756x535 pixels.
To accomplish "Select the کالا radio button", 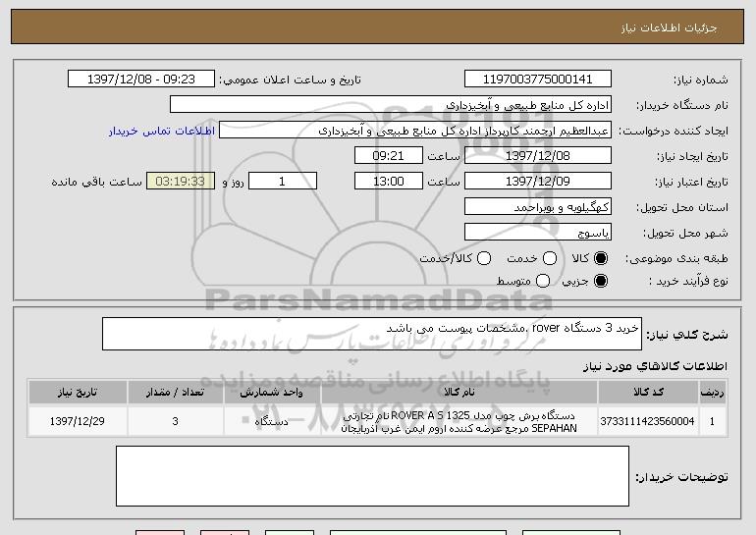I will point(602,258).
